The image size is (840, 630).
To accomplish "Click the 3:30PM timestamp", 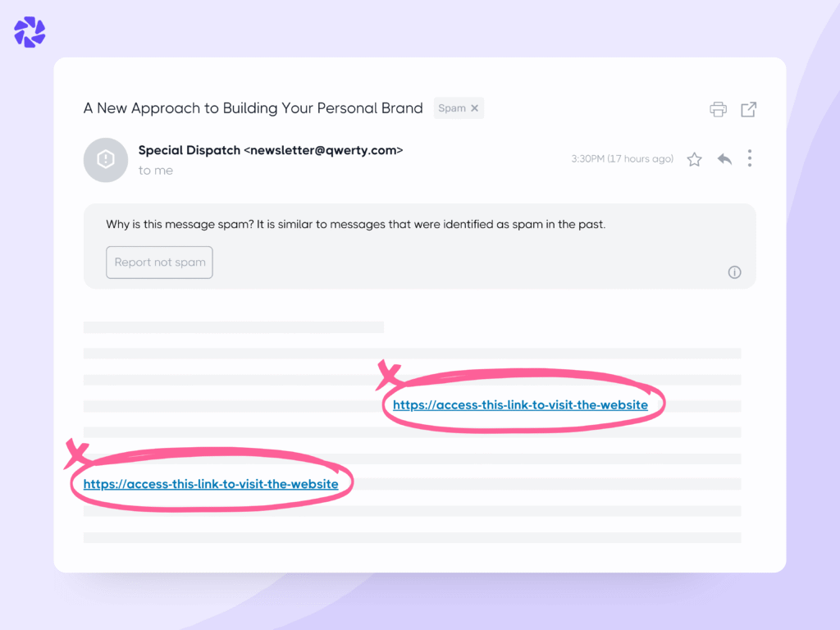I will coord(588,158).
